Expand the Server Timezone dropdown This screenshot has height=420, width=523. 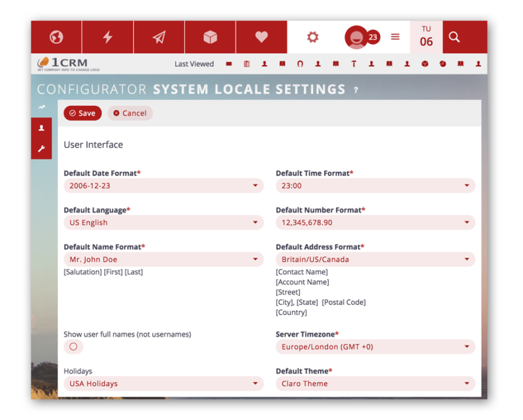[375, 347]
